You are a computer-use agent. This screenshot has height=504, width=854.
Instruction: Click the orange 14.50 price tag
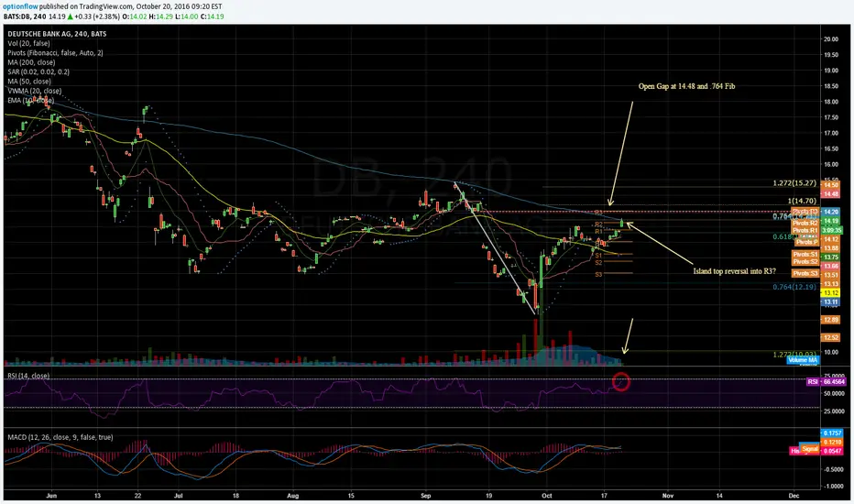tap(830, 185)
